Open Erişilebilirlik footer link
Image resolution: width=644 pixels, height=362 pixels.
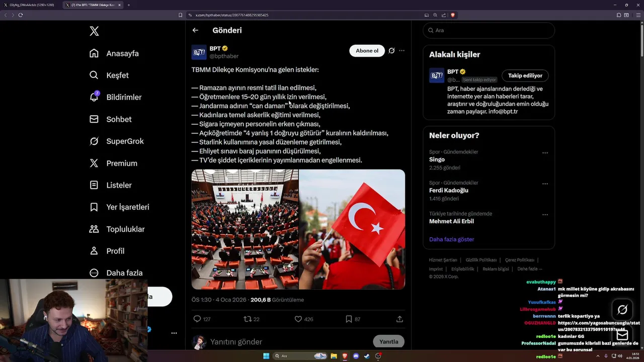click(462, 269)
